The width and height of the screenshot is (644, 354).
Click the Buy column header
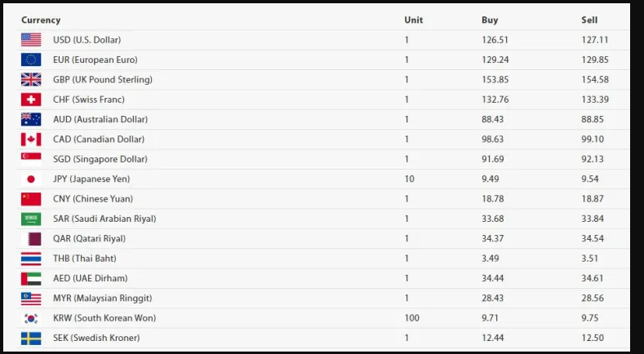click(490, 20)
